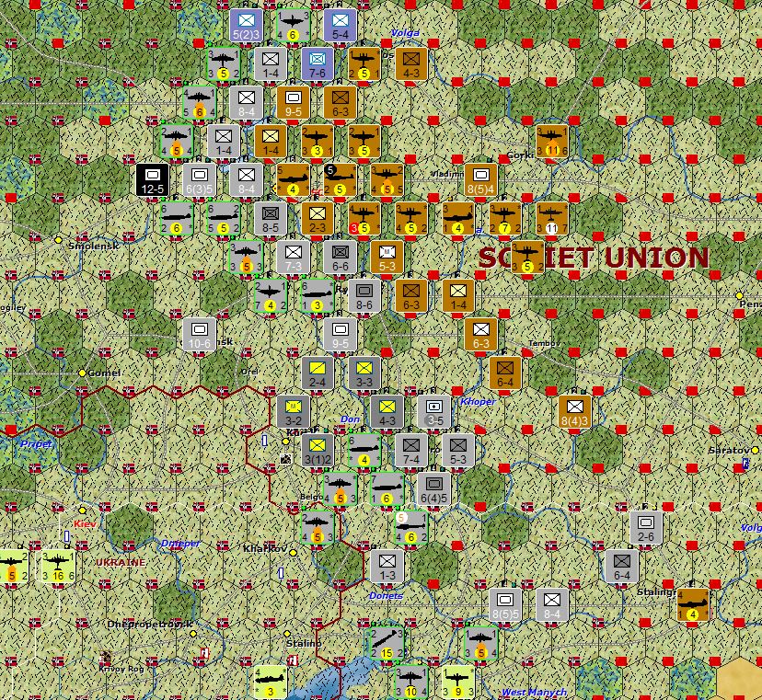
Task: Select the yellow 3(1)2 infantry unit
Action: (317, 451)
